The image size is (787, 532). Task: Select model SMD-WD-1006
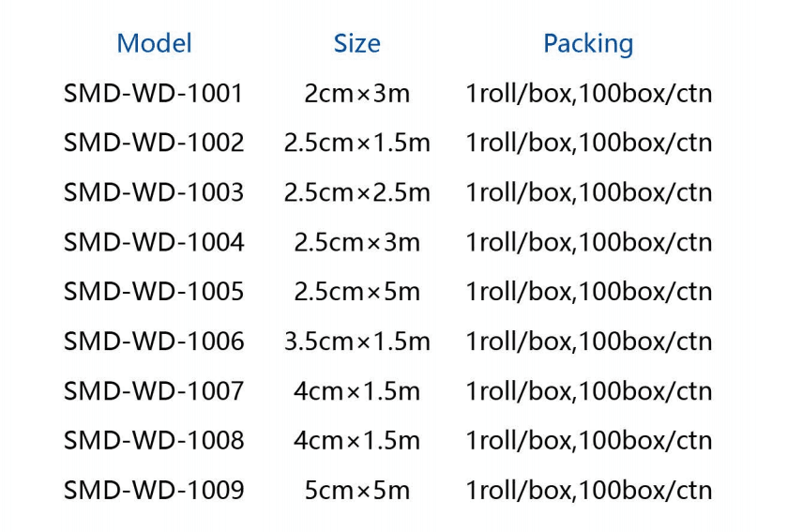pyautogui.click(x=154, y=342)
